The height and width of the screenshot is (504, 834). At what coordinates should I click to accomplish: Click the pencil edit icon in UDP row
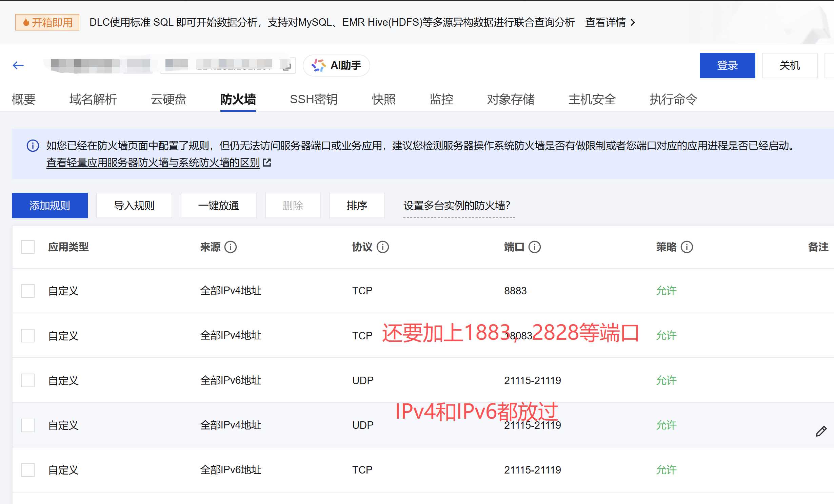coord(821,431)
